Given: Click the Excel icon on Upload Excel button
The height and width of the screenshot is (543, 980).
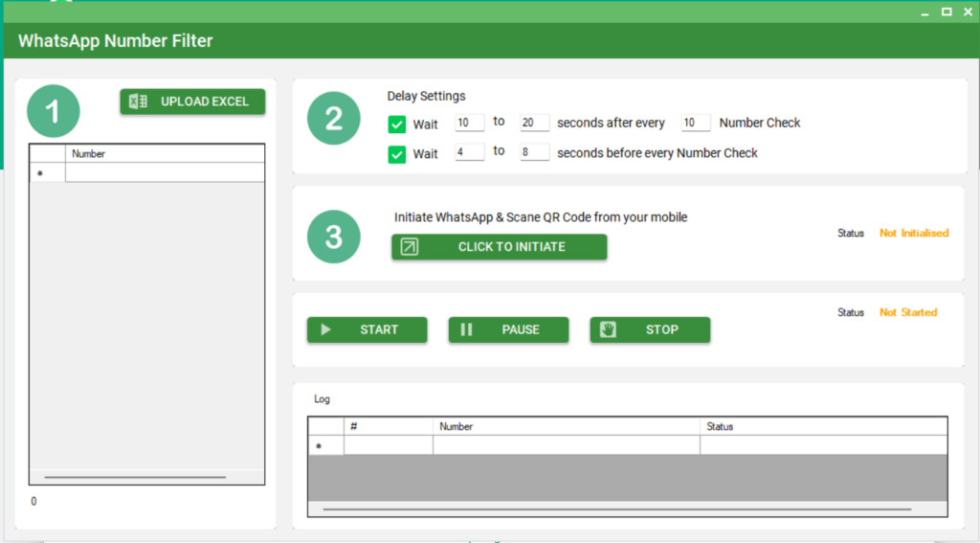Looking at the screenshot, I should click(x=138, y=102).
